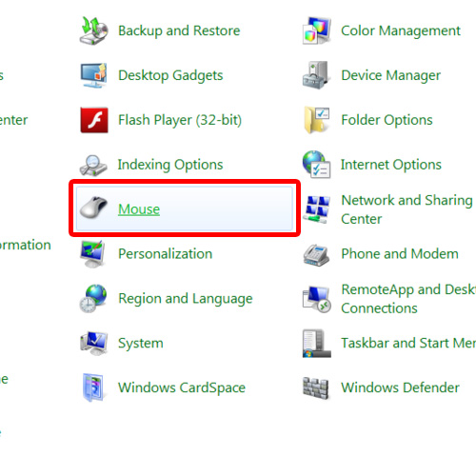The image size is (476, 476).
Task: Open RemoteApp and Desktop Connections link
Action: (x=408, y=299)
